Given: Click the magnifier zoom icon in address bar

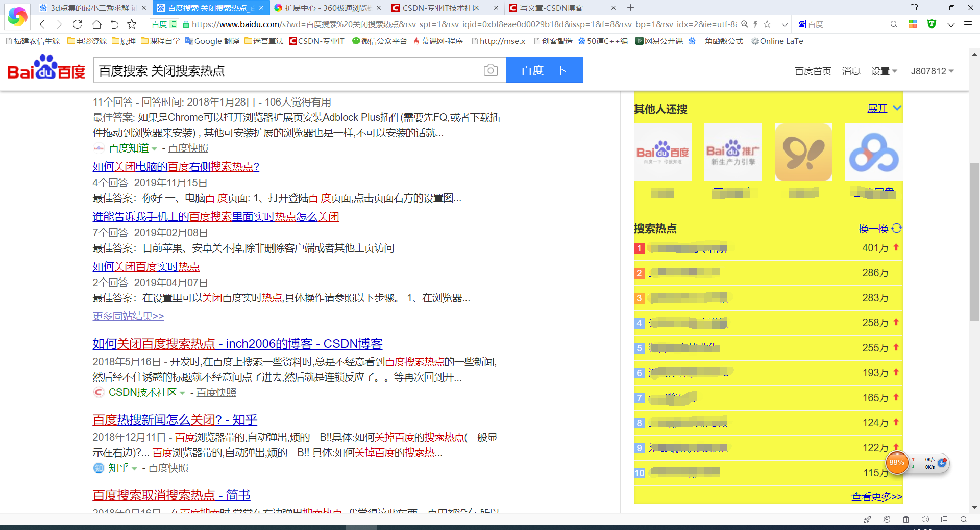Looking at the screenshot, I should [x=745, y=24].
